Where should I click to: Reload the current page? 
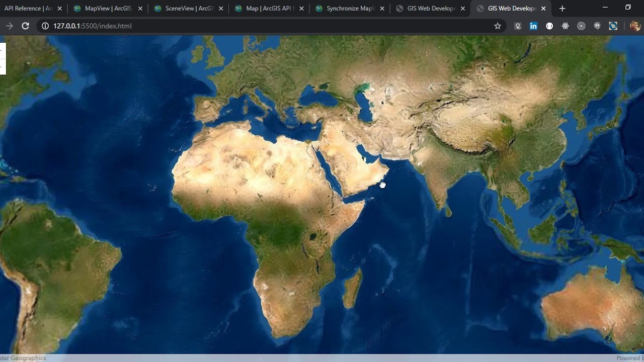pos(25,26)
